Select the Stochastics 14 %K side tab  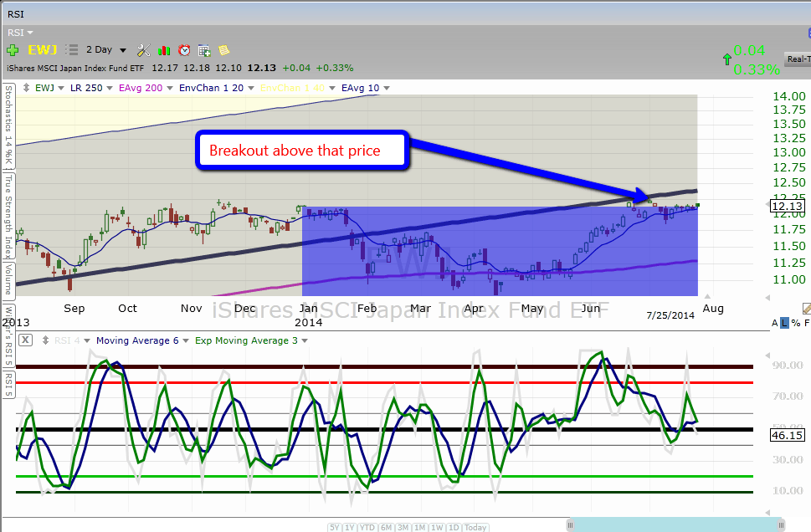(x=8, y=125)
